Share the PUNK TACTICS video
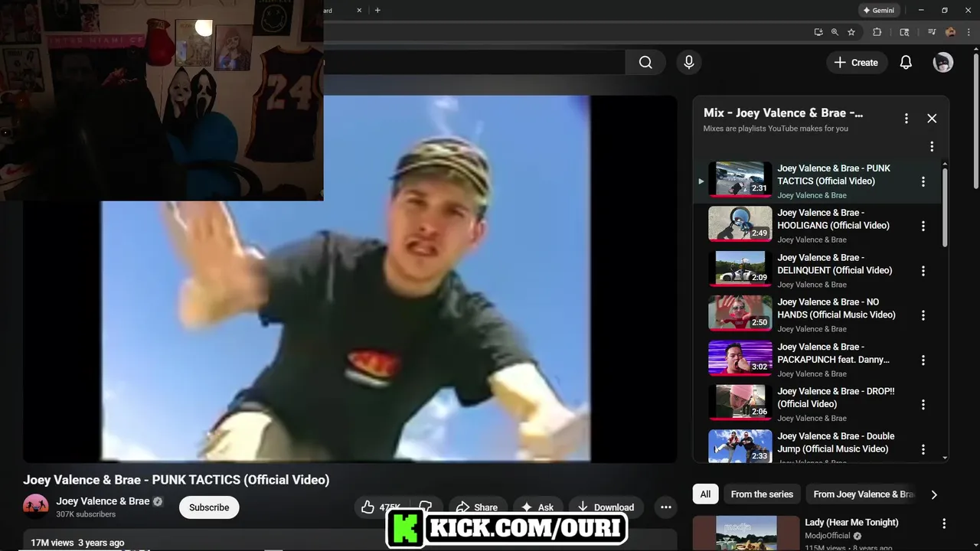This screenshot has width=980, height=551. [x=477, y=507]
